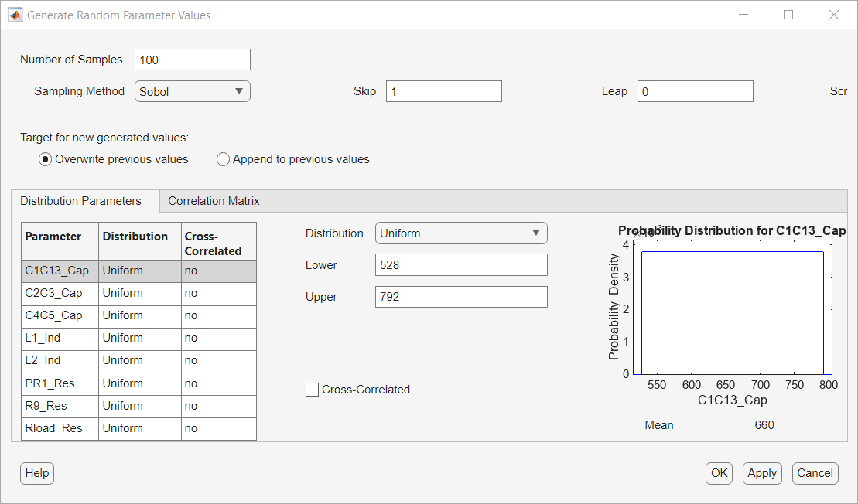Close the dialog with the X icon
The width and height of the screenshot is (858, 504).
[833, 15]
